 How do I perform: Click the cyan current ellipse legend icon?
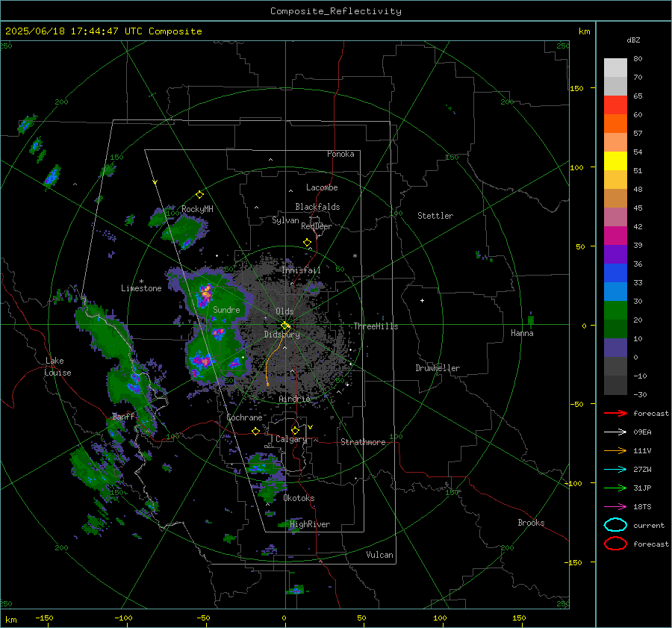click(615, 525)
